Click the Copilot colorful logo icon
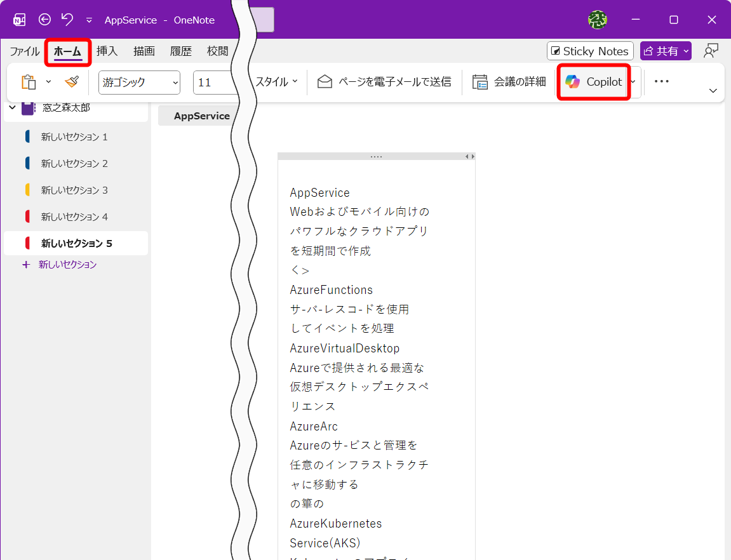The width and height of the screenshot is (731, 560). coord(572,82)
